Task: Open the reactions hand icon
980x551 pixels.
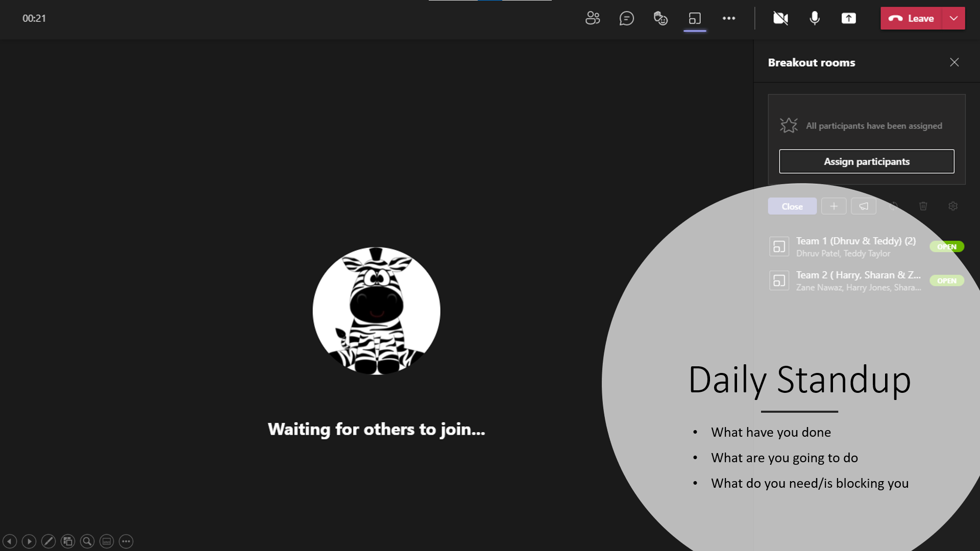Action: pos(660,18)
